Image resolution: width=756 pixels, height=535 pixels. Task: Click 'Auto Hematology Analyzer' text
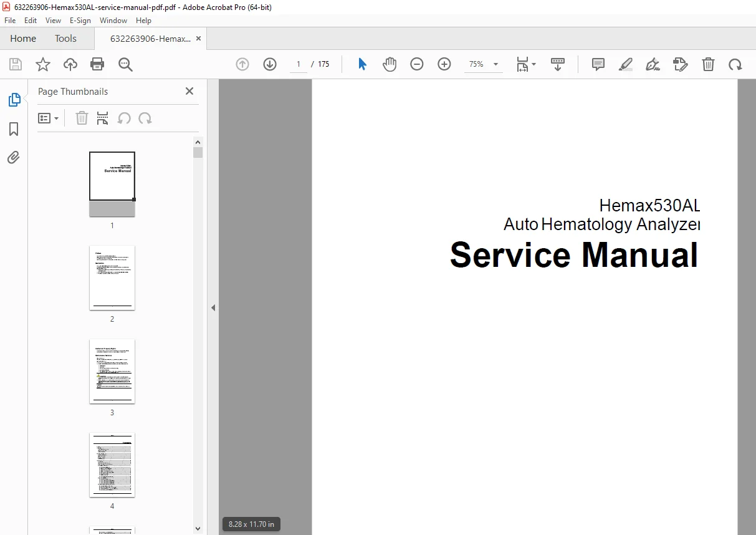coord(602,224)
